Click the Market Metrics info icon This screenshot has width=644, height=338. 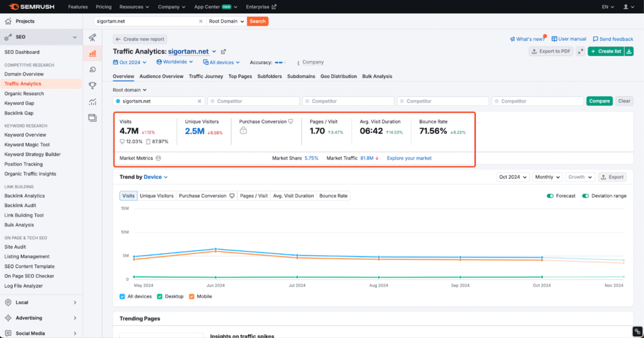[158, 158]
